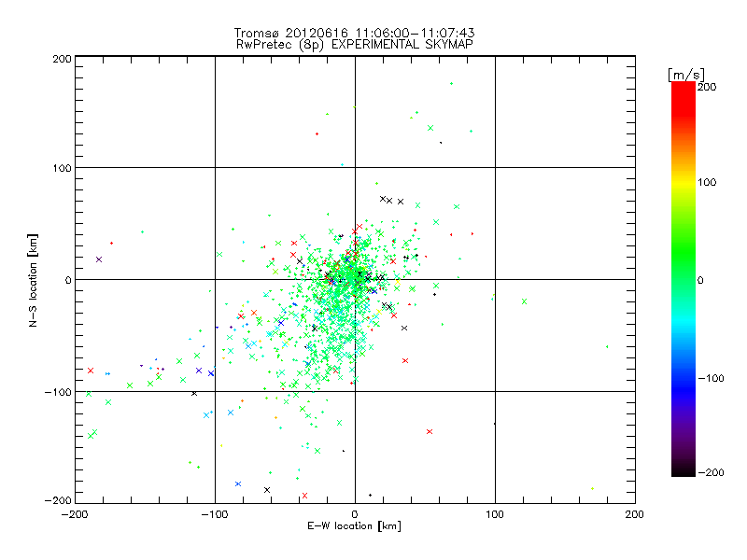Image resolution: width=747 pixels, height=560 pixels.
Task: Click the red X marker near 53 E-W, -137 N-S
Action: coord(430,431)
